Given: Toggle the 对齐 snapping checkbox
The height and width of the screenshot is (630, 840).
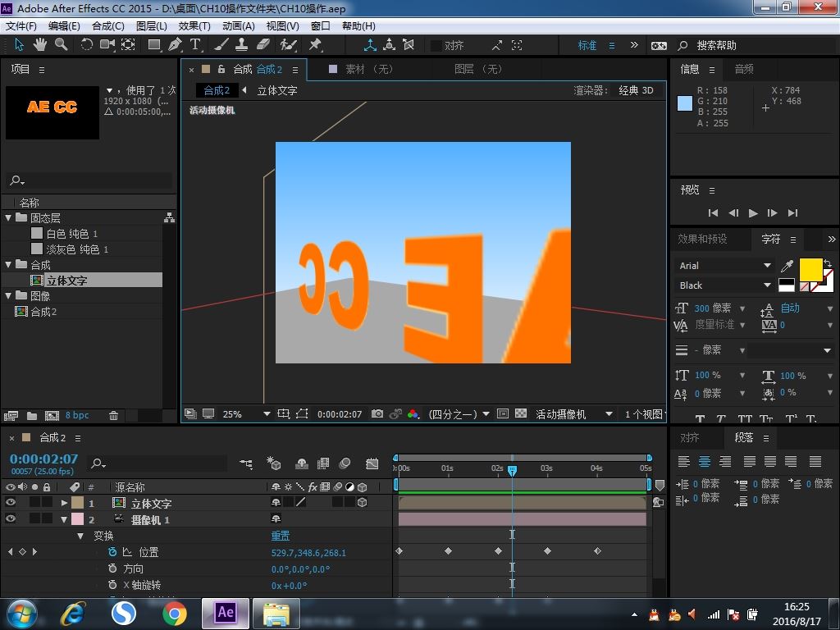Looking at the screenshot, I should [x=436, y=46].
